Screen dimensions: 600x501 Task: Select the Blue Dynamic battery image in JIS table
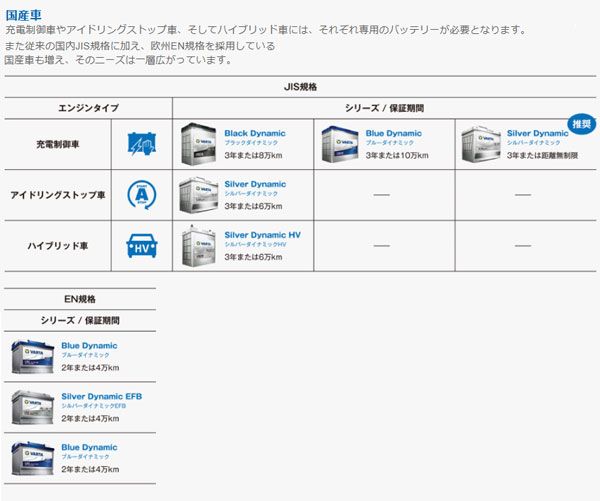(x=339, y=144)
